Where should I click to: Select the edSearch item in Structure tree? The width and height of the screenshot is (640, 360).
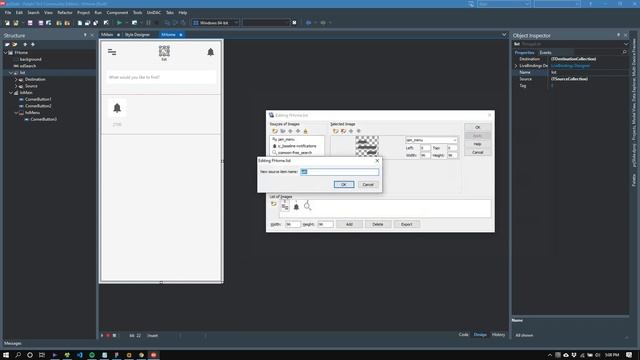28,66
